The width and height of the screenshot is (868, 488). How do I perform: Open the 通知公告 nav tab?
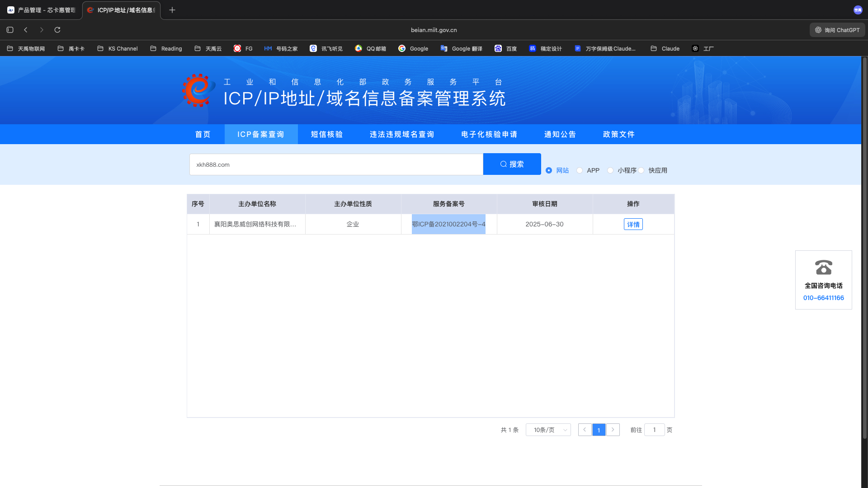(x=560, y=134)
